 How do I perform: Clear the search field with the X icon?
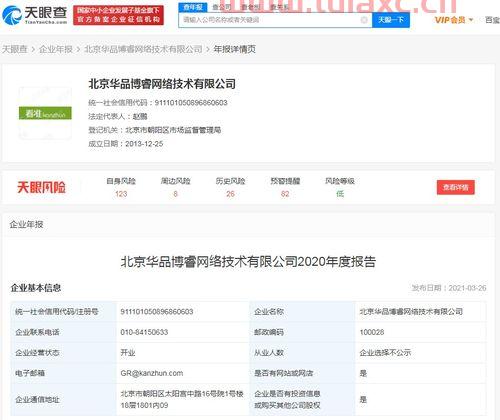tap(364, 20)
